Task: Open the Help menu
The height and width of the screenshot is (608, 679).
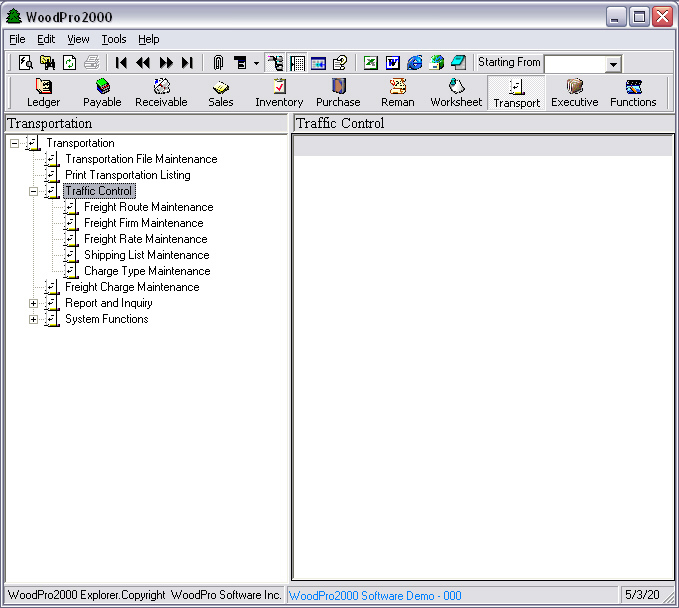Action: (149, 39)
